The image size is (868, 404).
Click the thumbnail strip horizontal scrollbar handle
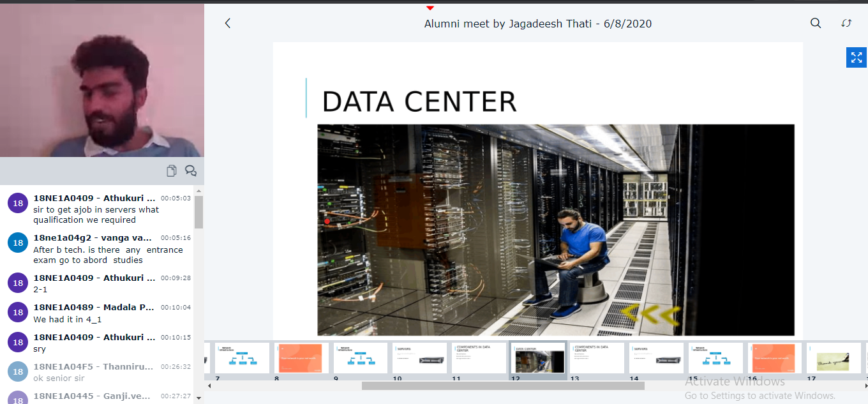tap(503, 386)
